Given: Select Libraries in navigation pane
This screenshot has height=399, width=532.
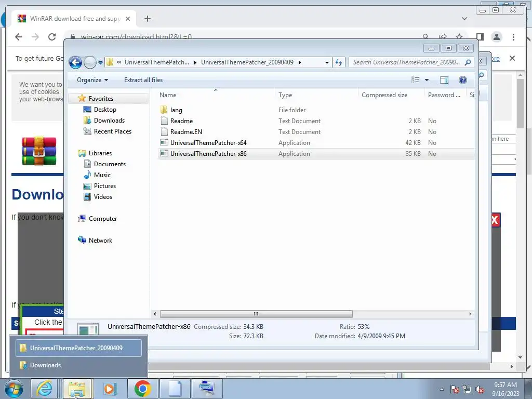Looking at the screenshot, I should coord(100,153).
